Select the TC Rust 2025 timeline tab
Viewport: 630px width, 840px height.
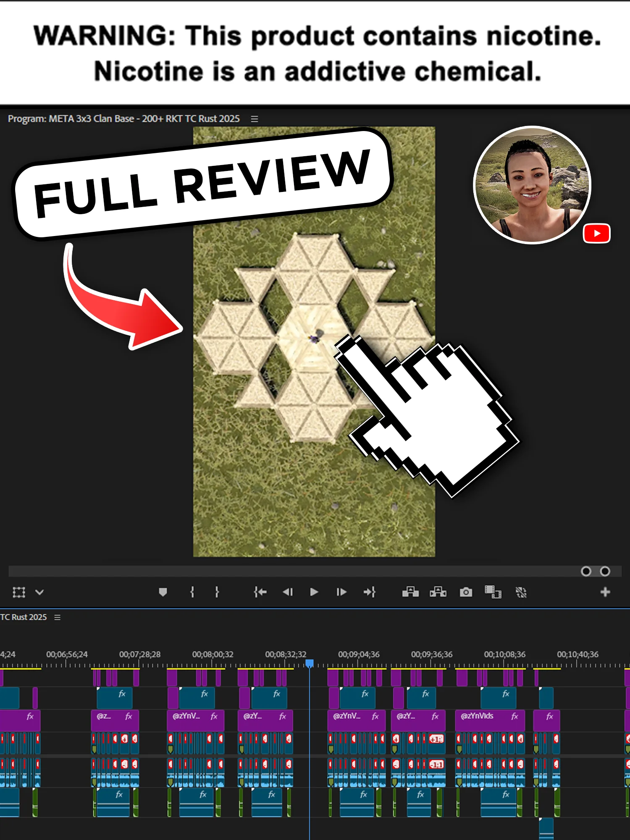pos(24,617)
